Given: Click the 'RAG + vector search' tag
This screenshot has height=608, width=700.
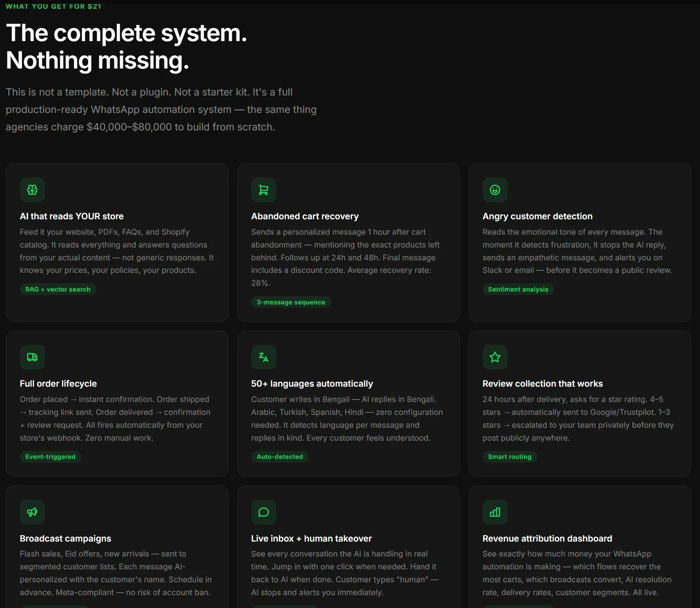Looking at the screenshot, I should click(58, 289).
